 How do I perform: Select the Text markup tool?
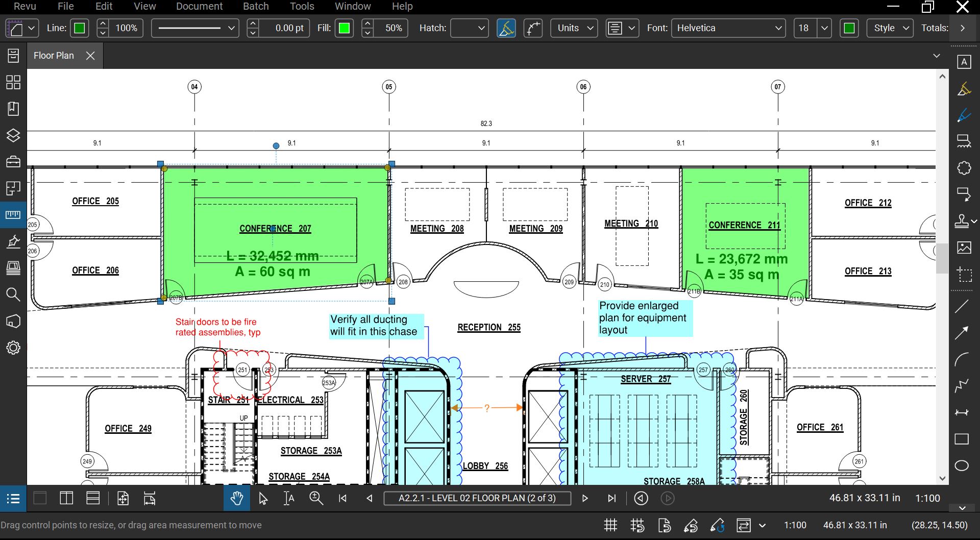point(964,62)
